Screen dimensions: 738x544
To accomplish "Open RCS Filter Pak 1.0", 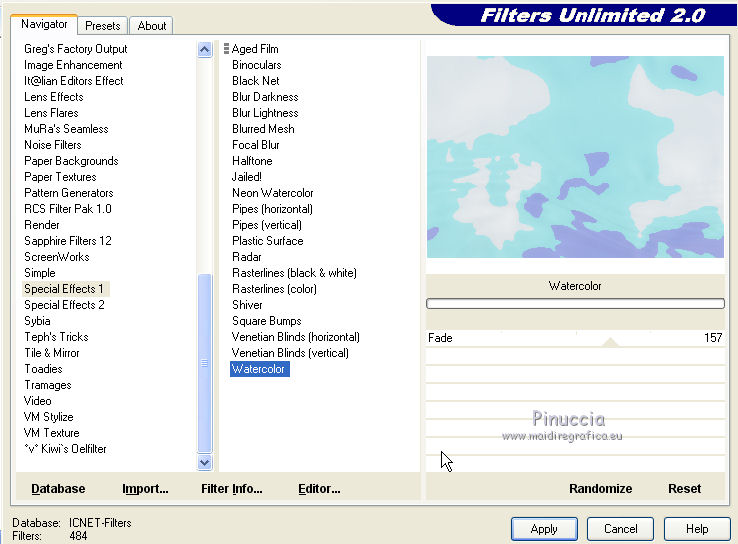I will 68,209.
